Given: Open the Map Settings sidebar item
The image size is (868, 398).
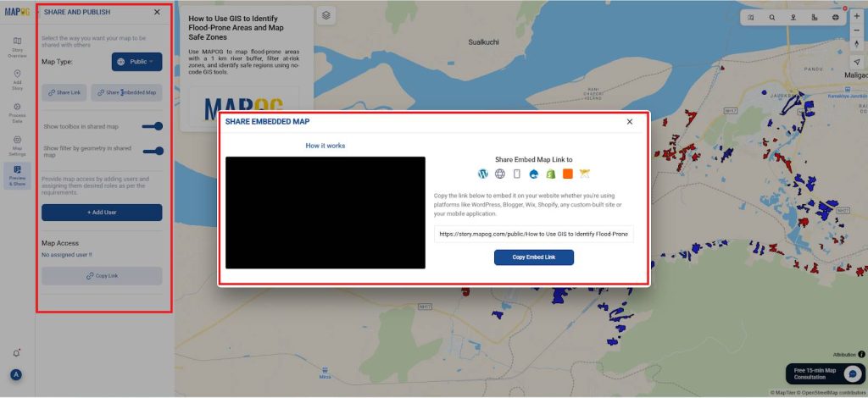Looking at the screenshot, I should tap(17, 146).
